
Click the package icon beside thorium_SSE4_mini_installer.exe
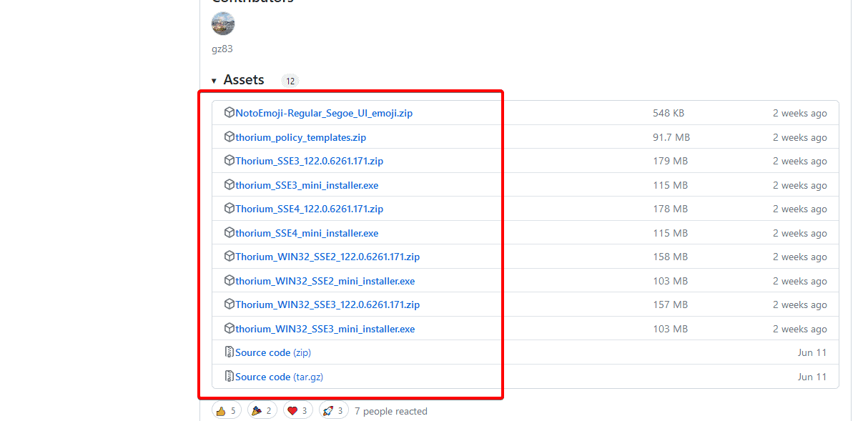click(230, 232)
